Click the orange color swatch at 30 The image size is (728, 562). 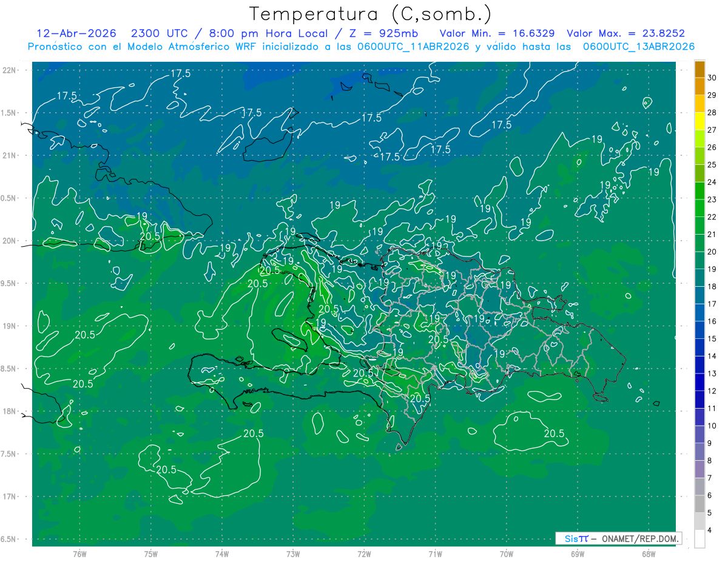pyautogui.click(x=699, y=70)
